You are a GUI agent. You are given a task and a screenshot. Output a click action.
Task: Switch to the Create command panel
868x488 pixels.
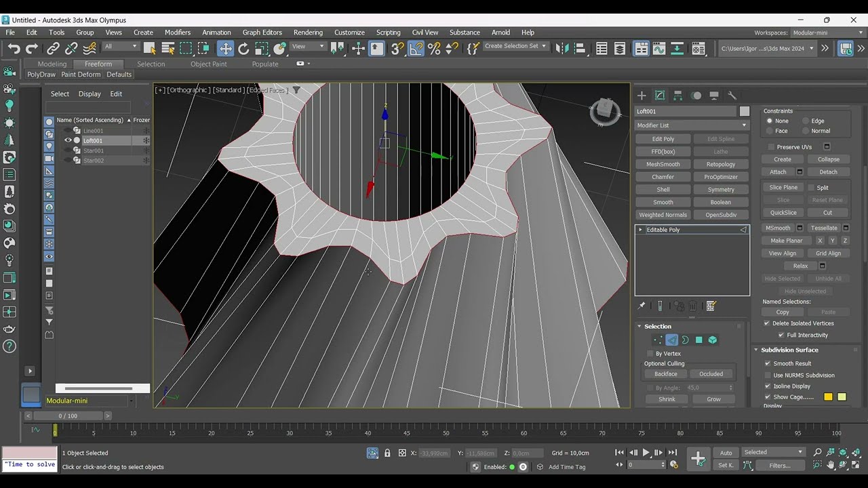tap(642, 96)
